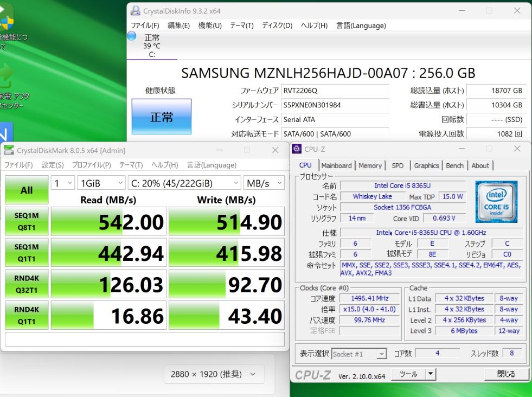
Task: Switch to the SPD tab
Action: click(398, 165)
